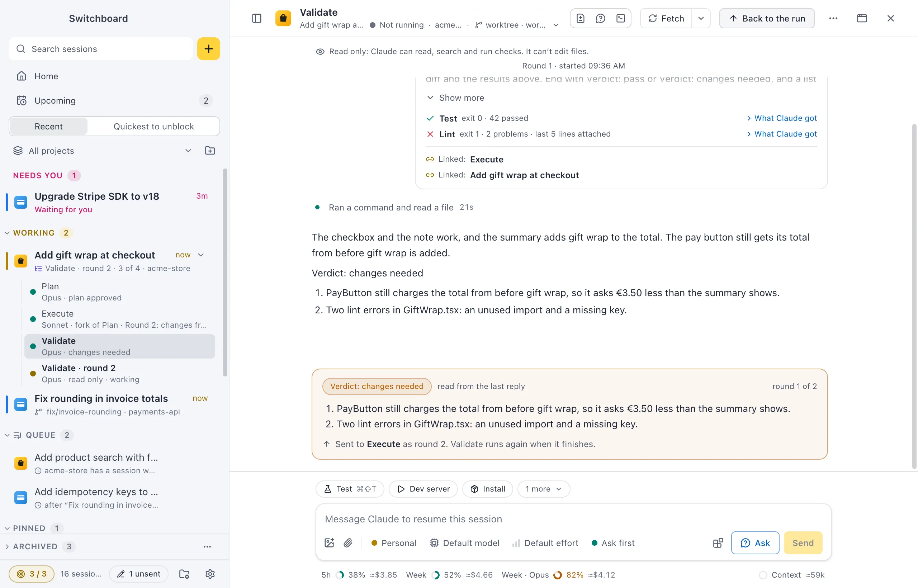Add an image with the image-plus icon
The width and height of the screenshot is (918, 588).
click(x=329, y=543)
